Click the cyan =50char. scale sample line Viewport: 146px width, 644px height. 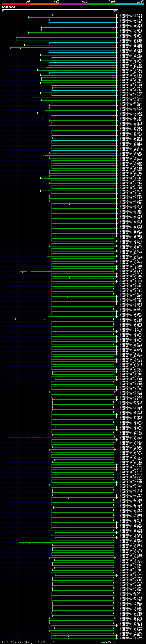coord(103,642)
